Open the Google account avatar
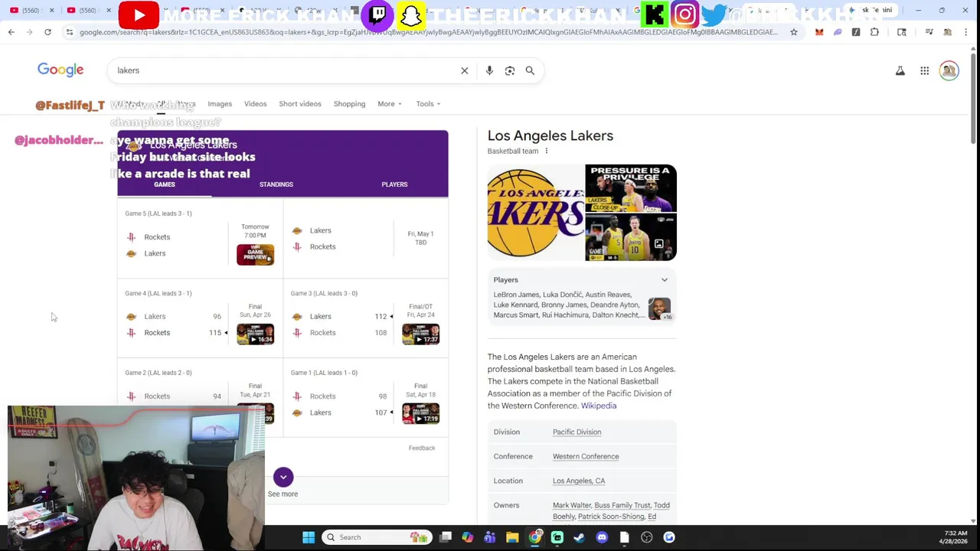Screen dimensions: 980x551 949,70
